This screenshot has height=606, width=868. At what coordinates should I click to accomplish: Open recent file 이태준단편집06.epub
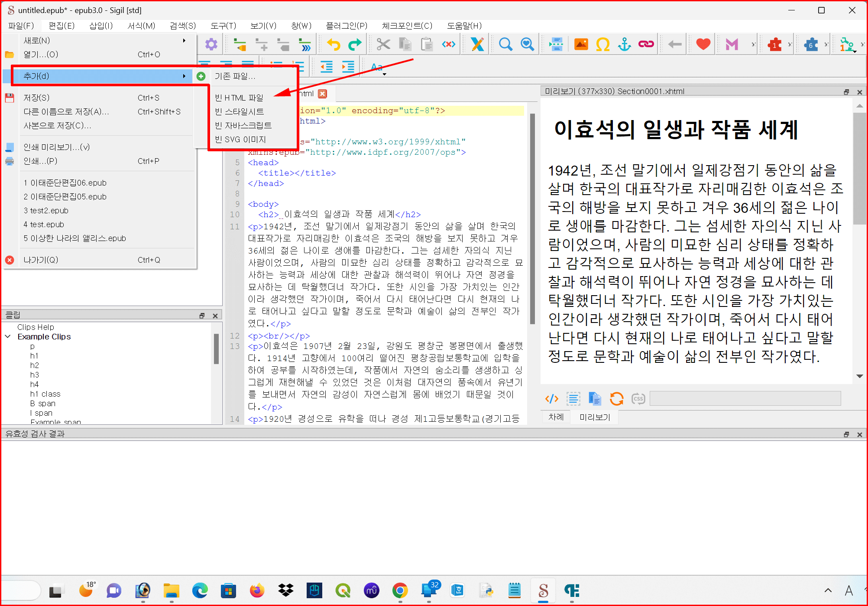(65, 182)
